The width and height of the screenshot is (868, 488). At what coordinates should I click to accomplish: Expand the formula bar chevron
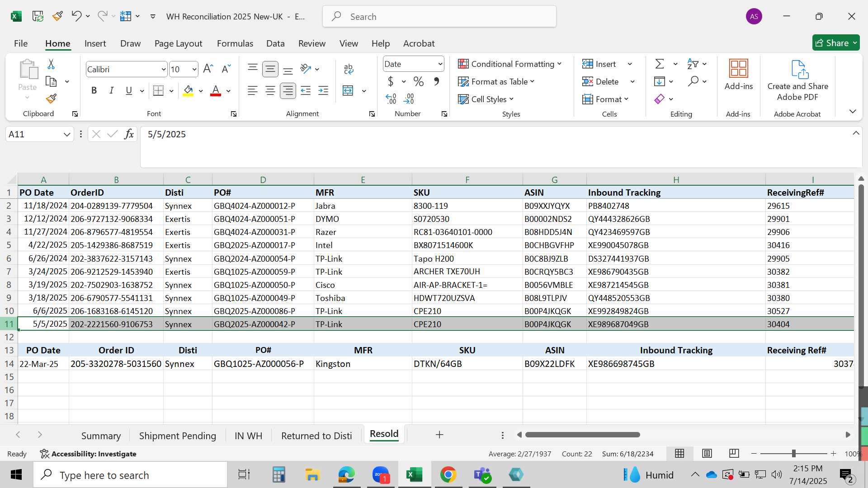[x=856, y=133]
